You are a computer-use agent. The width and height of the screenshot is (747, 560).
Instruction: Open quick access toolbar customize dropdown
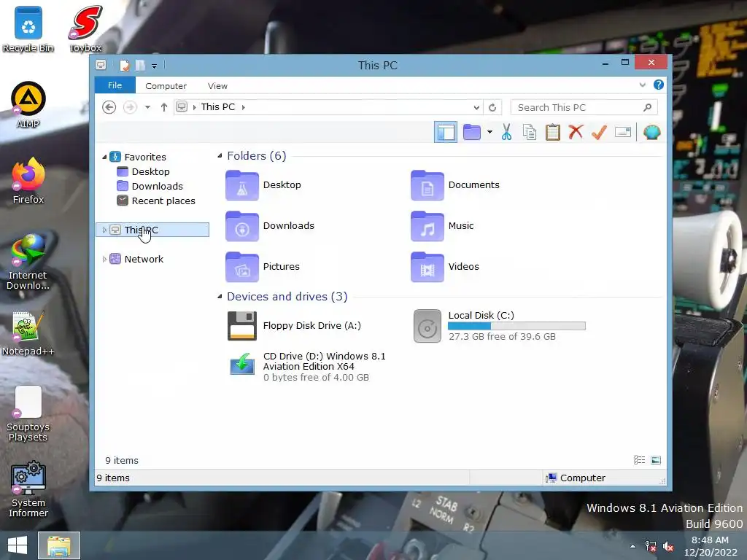click(x=154, y=66)
